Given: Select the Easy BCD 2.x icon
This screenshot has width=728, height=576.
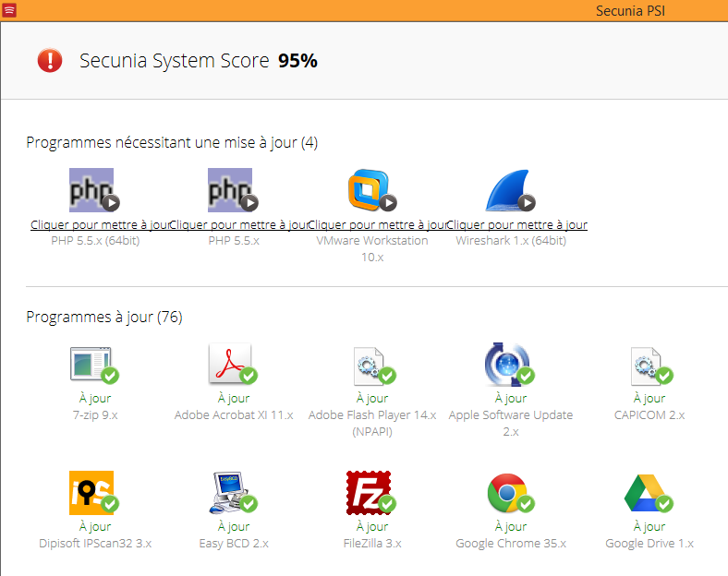Looking at the screenshot, I should click(x=232, y=493).
